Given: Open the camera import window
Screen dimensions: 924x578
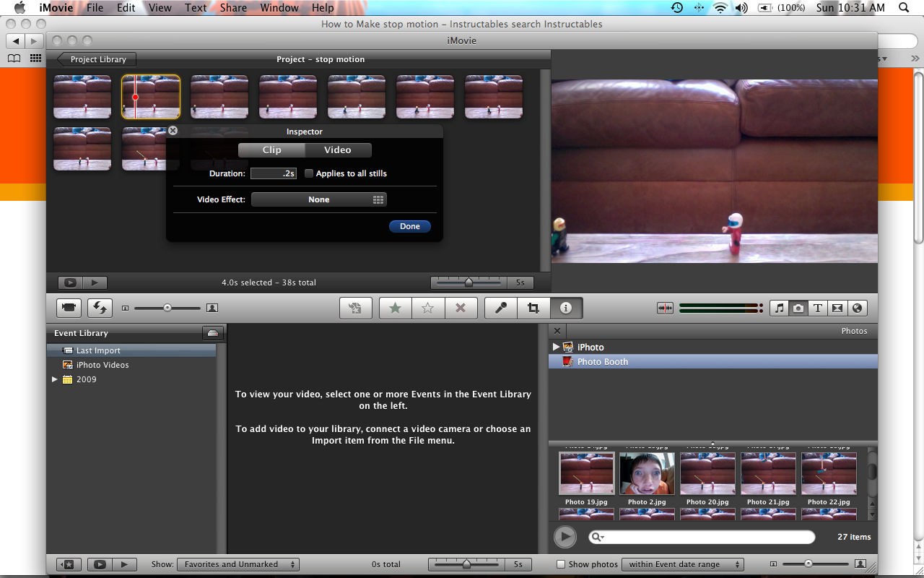Looking at the screenshot, I should [69, 308].
